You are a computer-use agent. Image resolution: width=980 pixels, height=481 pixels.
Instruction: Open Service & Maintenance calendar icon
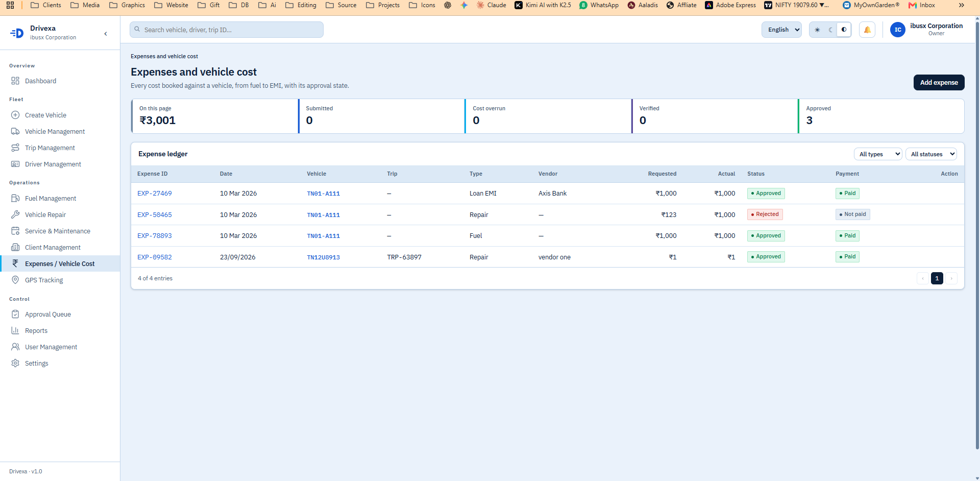pos(15,231)
